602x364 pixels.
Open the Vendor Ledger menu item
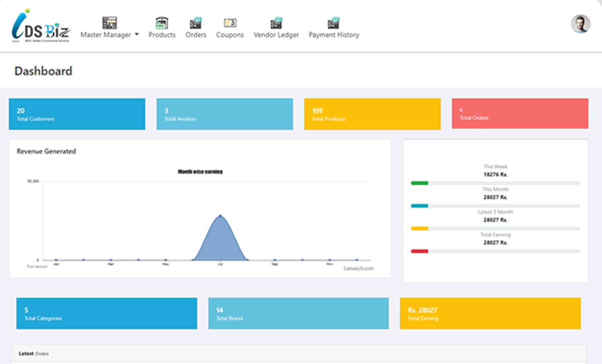click(x=276, y=35)
